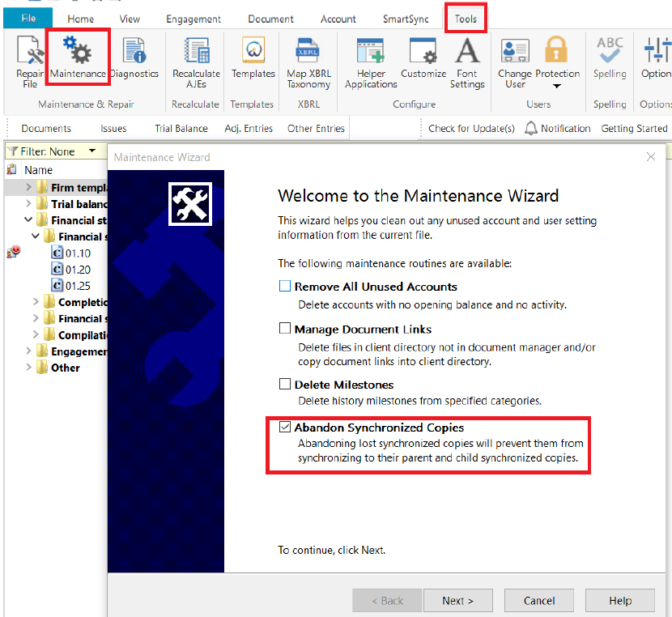The image size is (672, 617).
Task: Collapse the nested Financial subfolder containing 01.10
Action: tap(36, 236)
